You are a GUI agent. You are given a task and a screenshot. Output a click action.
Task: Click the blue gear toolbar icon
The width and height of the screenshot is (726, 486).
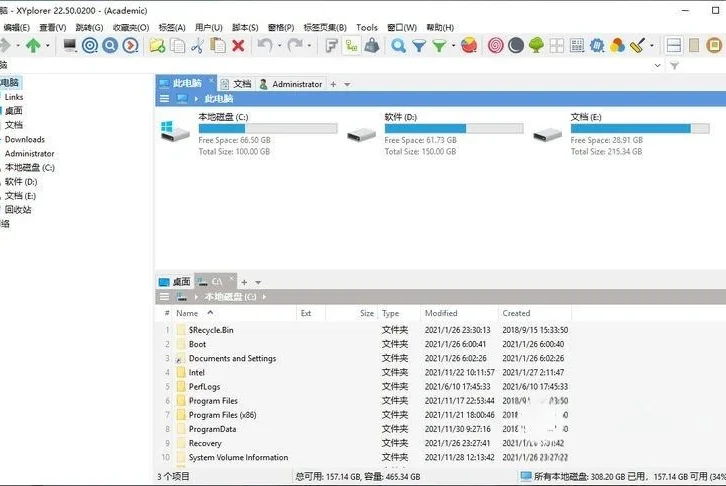tap(597, 45)
